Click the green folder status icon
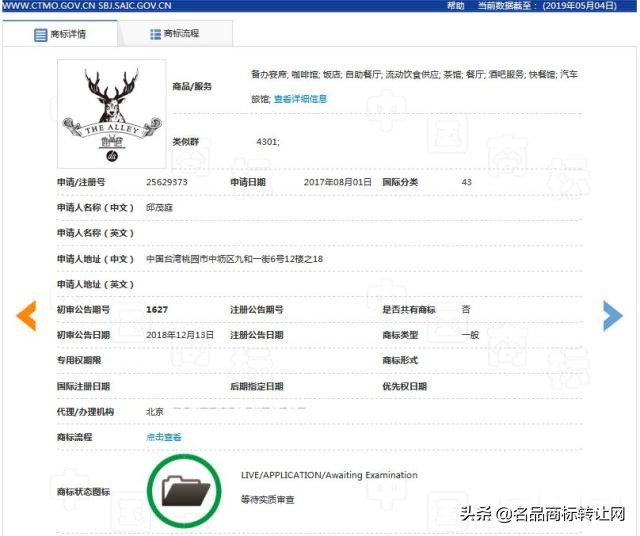The width and height of the screenshot is (640, 536). pos(184,491)
